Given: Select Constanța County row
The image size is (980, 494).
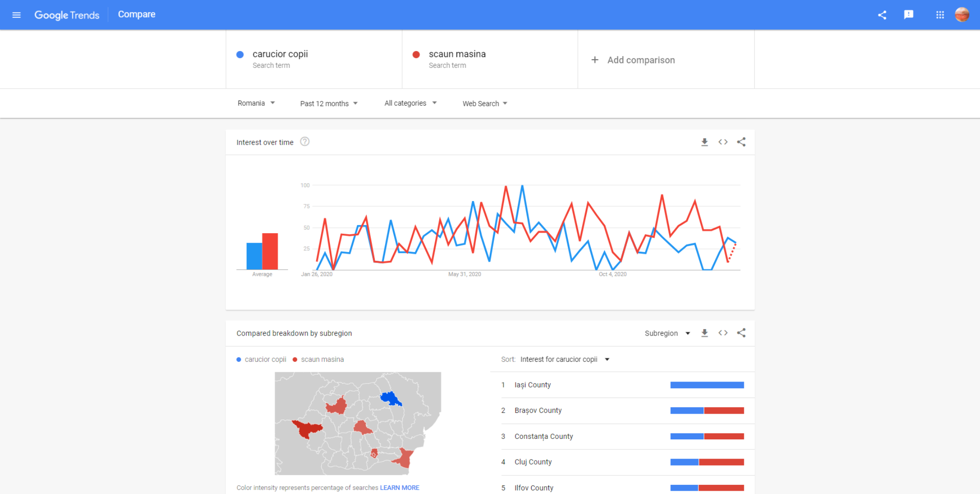Looking at the screenshot, I should tap(623, 436).
